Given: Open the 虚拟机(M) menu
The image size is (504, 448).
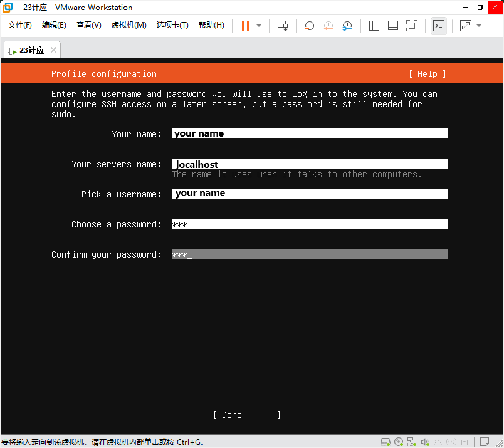Looking at the screenshot, I should point(129,25).
